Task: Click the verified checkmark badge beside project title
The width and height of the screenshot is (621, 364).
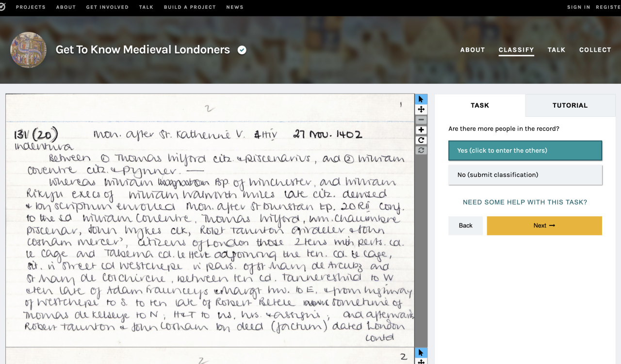Action: coord(242,50)
